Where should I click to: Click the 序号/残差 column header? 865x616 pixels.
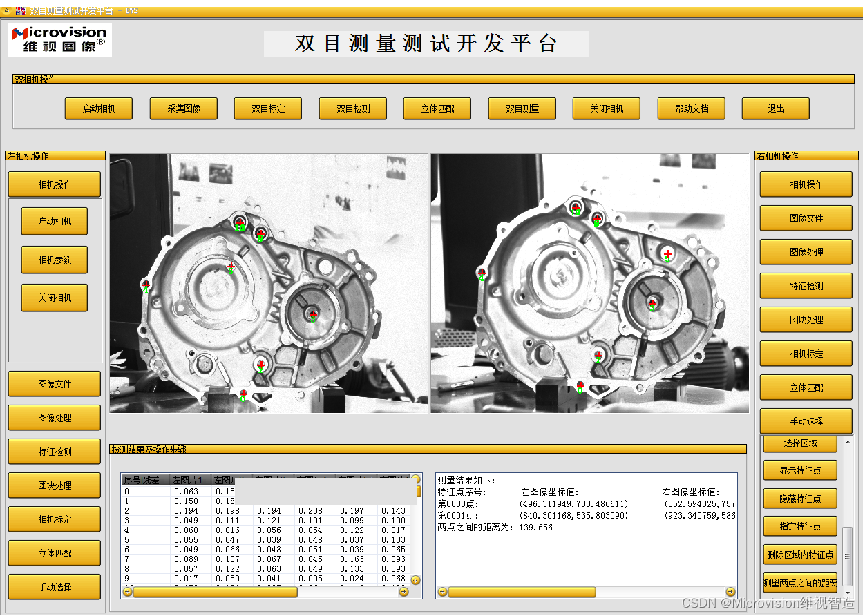coord(146,480)
